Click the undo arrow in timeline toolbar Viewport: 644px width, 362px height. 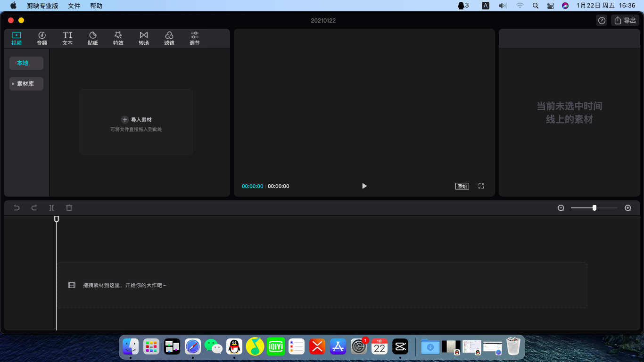[17, 208]
